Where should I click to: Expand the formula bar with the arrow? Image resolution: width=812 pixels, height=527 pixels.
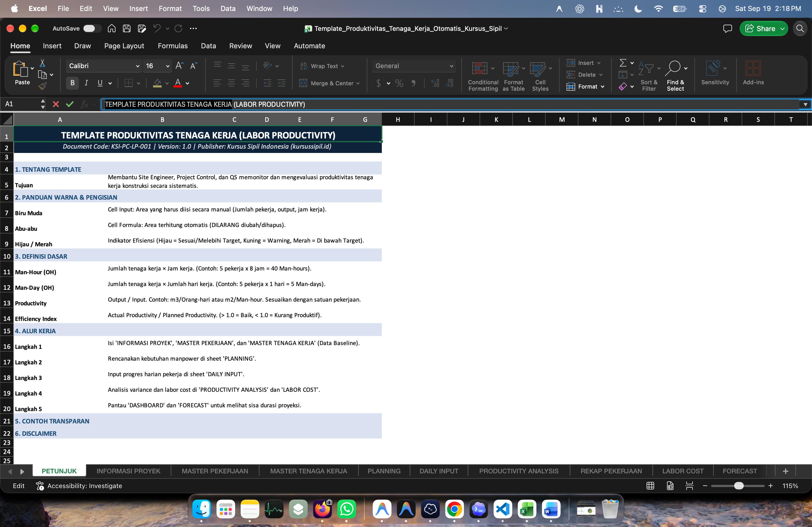(x=805, y=104)
